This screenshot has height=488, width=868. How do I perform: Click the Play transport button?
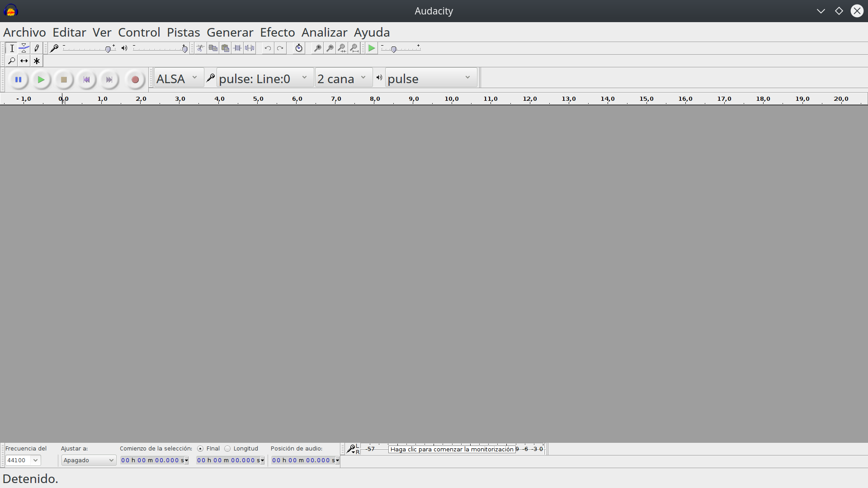tap(41, 80)
